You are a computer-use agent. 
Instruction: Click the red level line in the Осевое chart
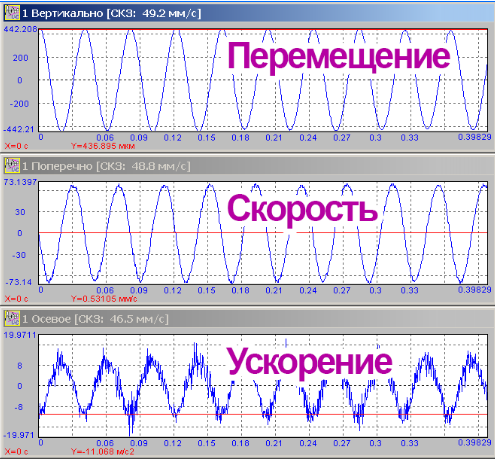(263, 414)
